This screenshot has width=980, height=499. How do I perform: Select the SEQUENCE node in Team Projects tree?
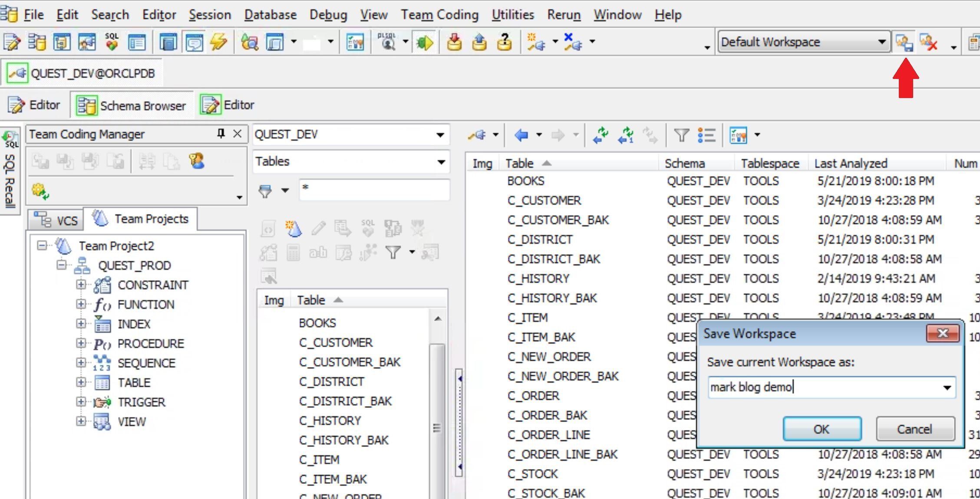pyautogui.click(x=146, y=363)
